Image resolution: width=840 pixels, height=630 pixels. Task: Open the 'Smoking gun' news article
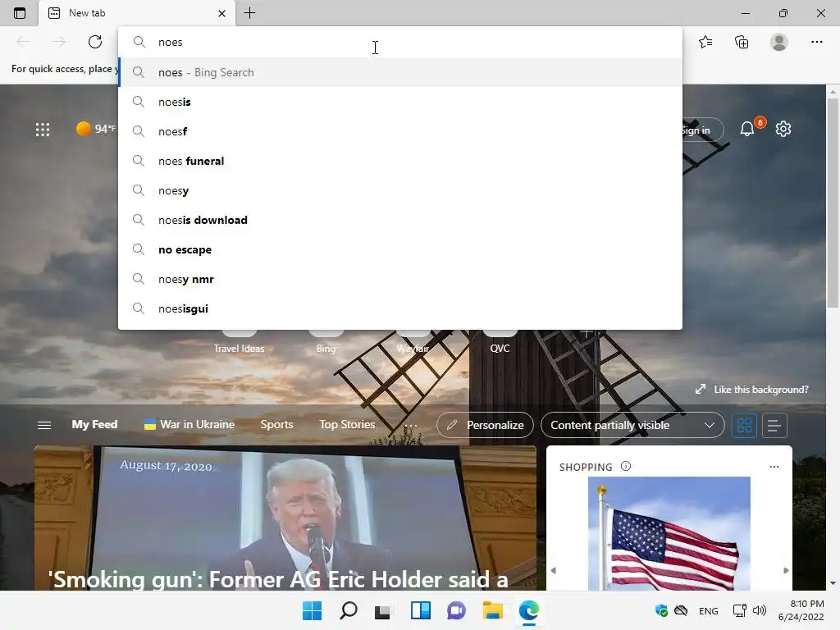click(285, 518)
